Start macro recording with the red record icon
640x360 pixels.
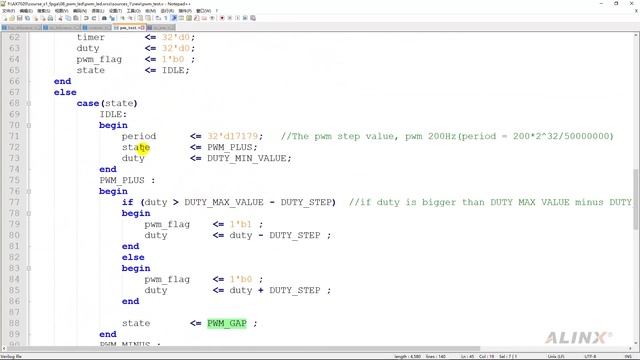pyautogui.click(x=222, y=18)
